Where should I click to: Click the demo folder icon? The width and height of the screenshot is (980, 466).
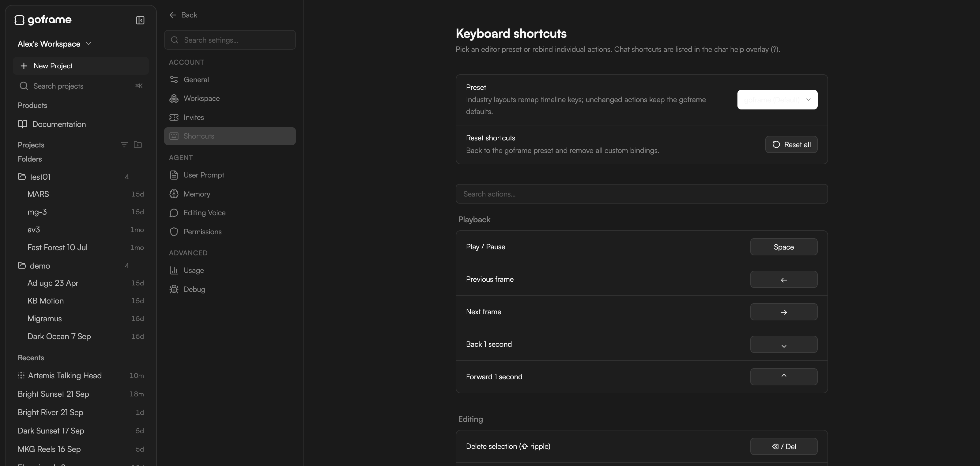(x=22, y=266)
